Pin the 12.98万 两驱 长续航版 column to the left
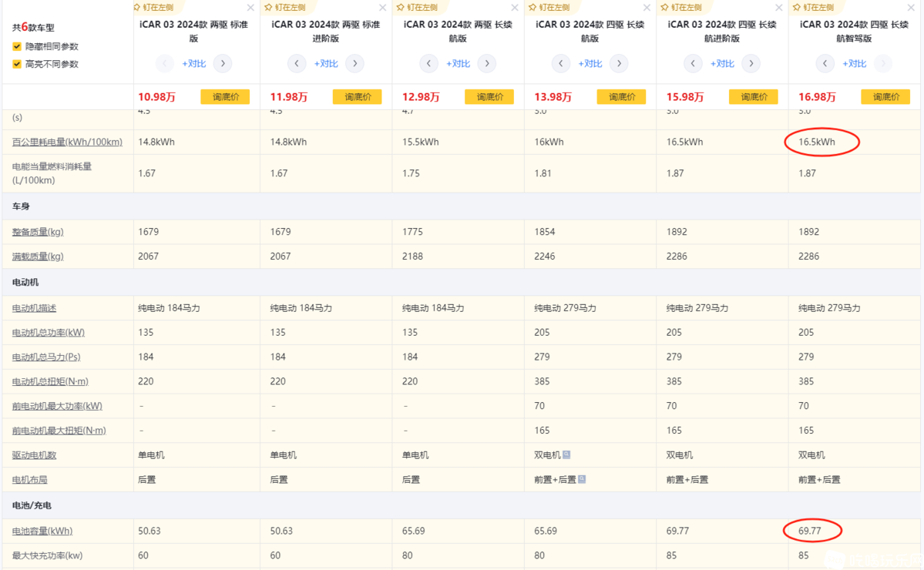924x570 pixels. 417,7
